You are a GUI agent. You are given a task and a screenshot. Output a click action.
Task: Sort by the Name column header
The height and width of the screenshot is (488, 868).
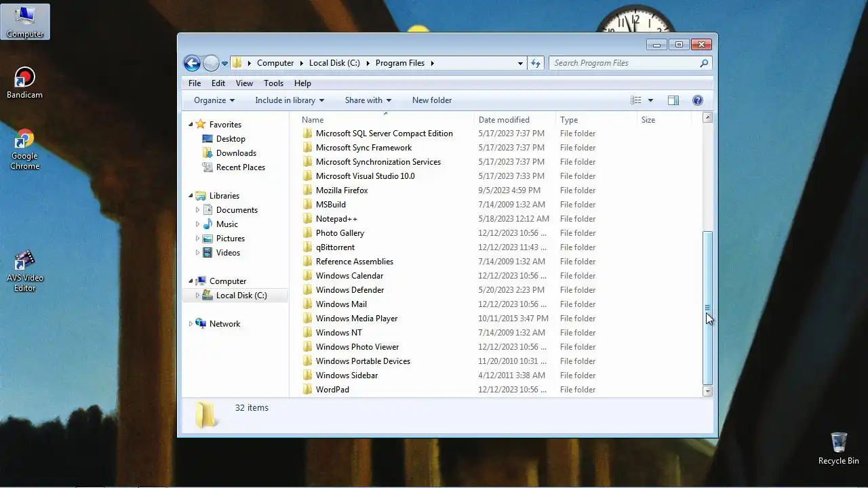tap(386, 120)
